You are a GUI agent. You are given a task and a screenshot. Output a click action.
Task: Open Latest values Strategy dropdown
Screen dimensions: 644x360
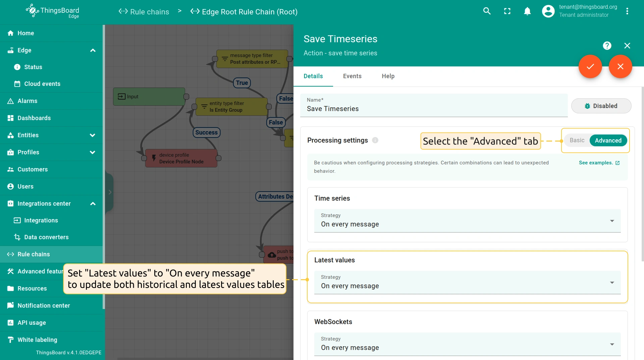pos(467,282)
